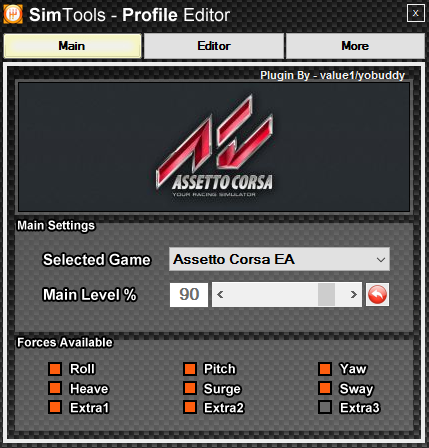Image resolution: width=429 pixels, height=448 pixels.
Task: Click the Assetto Corsa logo banner
Action: (x=214, y=147)
